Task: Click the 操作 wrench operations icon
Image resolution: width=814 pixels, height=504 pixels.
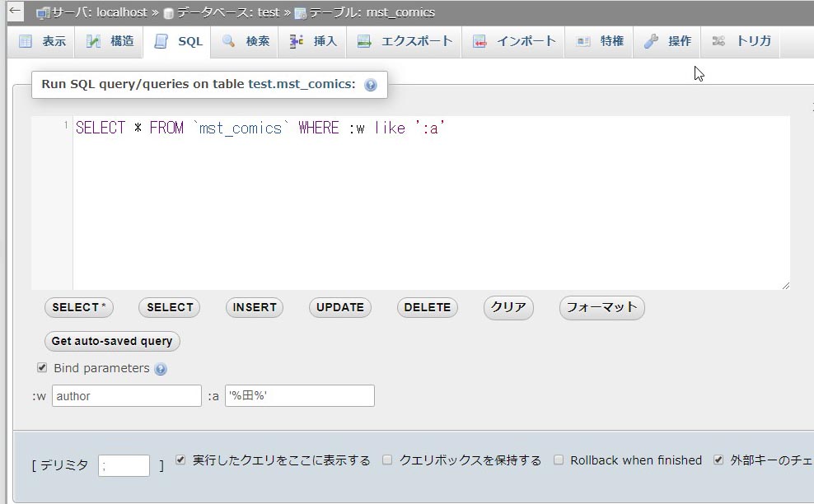Action: (x=652, y=40)
